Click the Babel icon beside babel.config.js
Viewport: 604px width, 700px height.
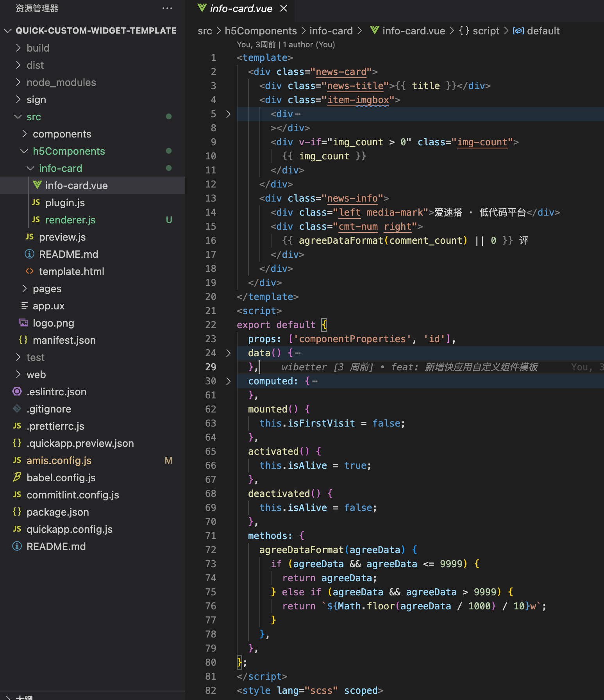pos(17,477)
